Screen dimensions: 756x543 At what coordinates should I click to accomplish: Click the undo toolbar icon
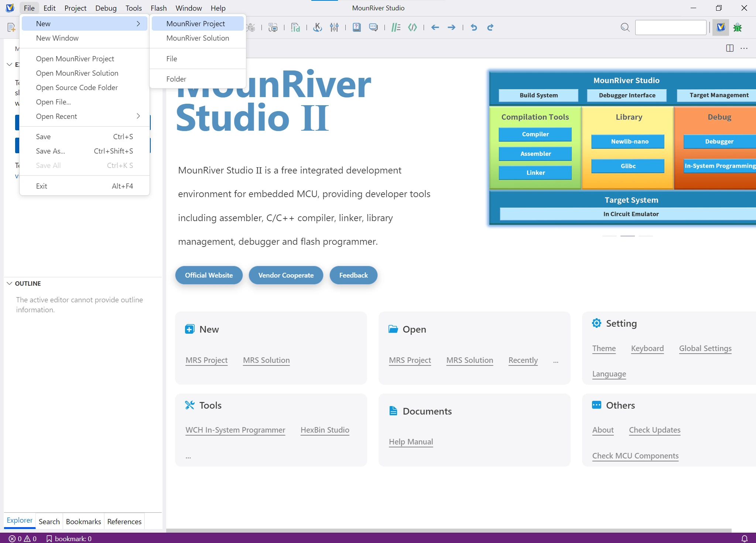tap(474, 27)
